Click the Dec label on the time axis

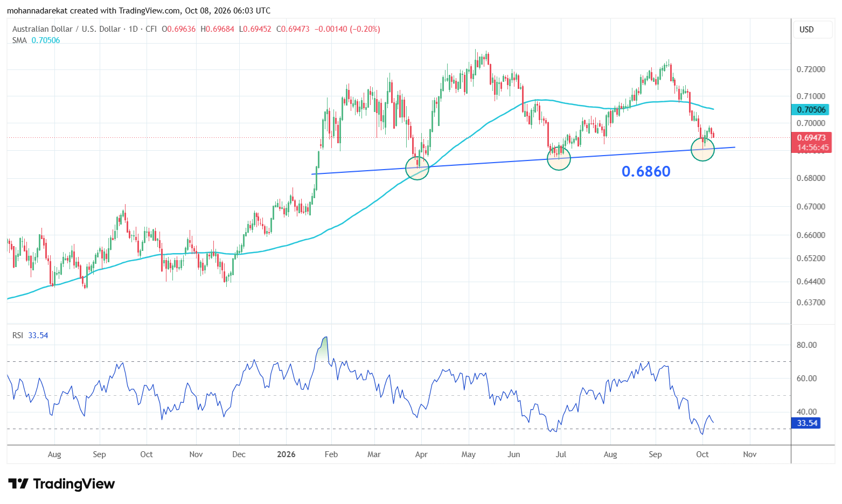point(239,454)
